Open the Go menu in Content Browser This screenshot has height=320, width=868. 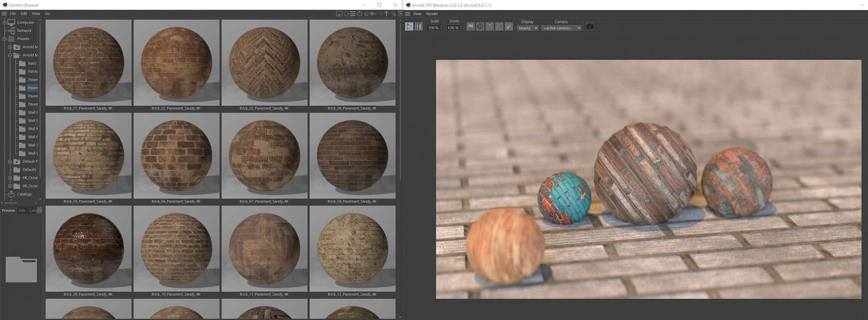pyautogui.click(x=47, y=13)
